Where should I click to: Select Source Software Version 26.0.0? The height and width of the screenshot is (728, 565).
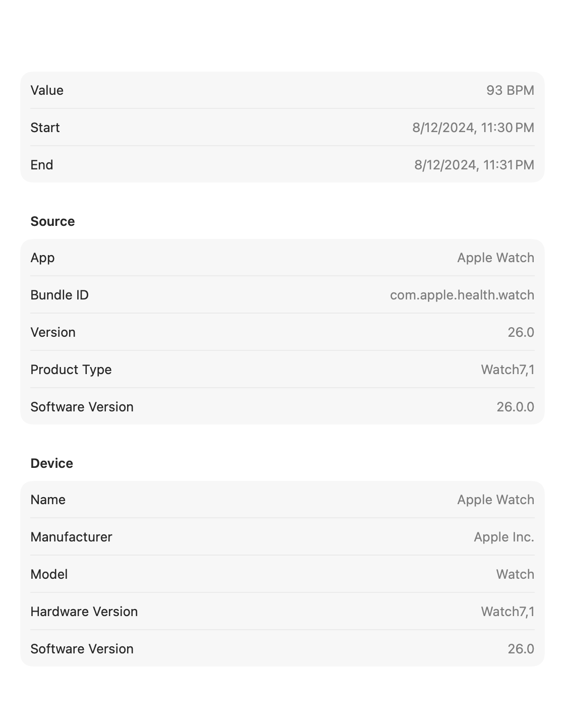(x=515, y=407)
